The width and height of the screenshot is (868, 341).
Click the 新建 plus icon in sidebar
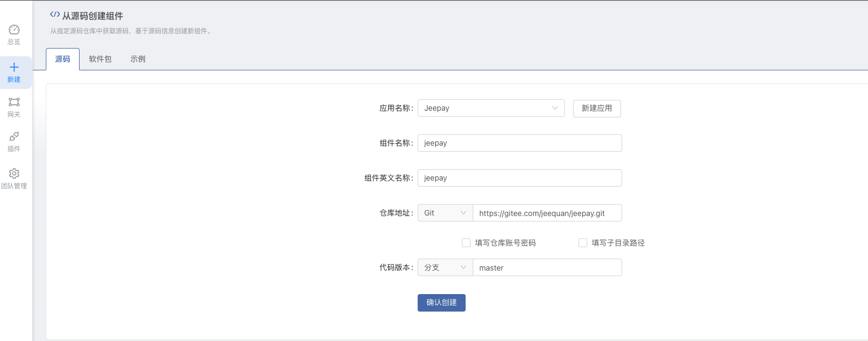pos(14,68)
